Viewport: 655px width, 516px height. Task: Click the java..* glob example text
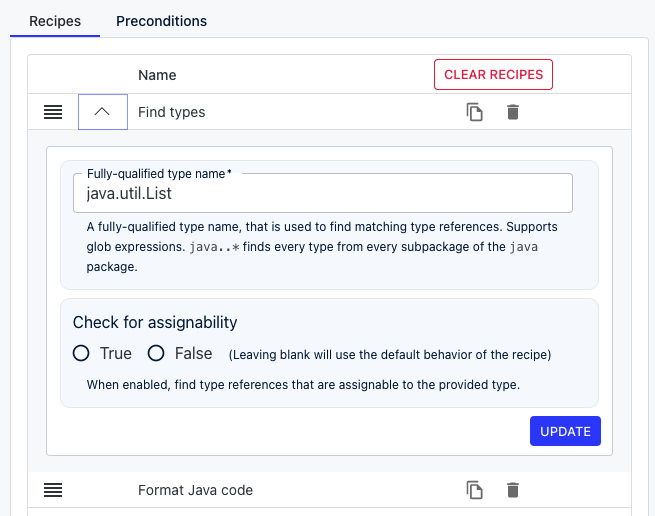[x=214, y=247]
